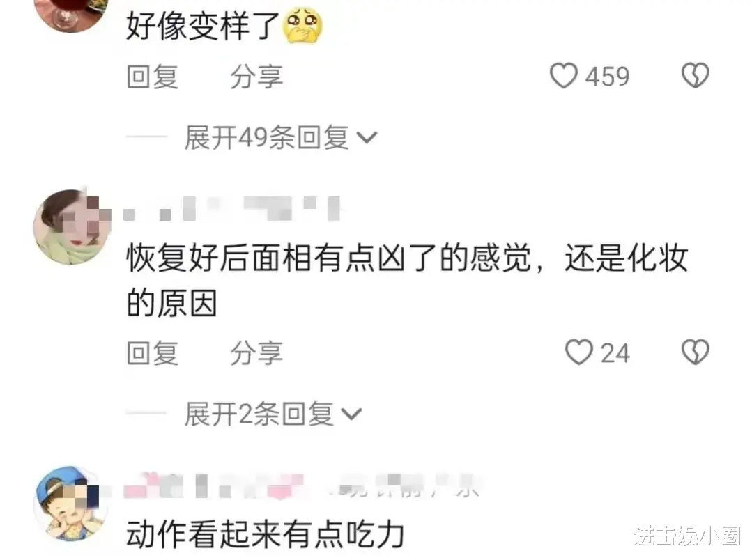The image size is (752, 560).
Task: Reply to the 恢复好后面相 comment
Action: [153, 353]
